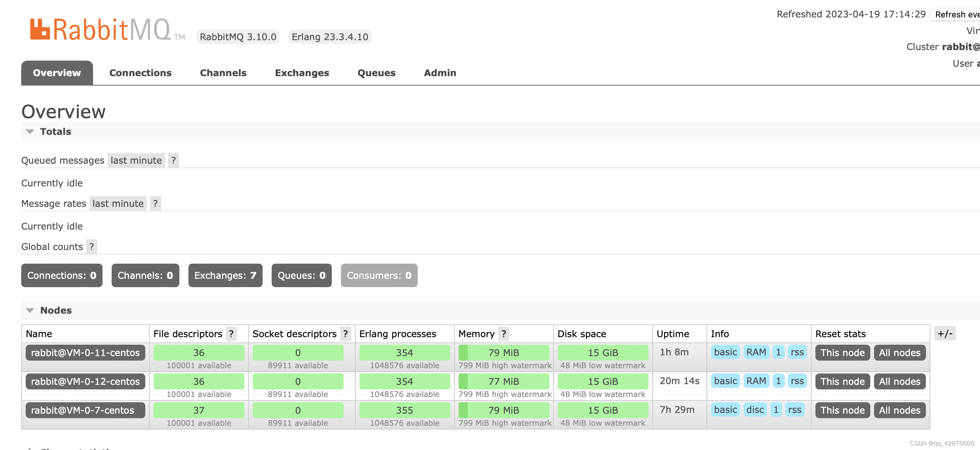The width and height of the screenshot is (980, 450).
Task: Open help for Memory column
Action: [x=504, y=334]
